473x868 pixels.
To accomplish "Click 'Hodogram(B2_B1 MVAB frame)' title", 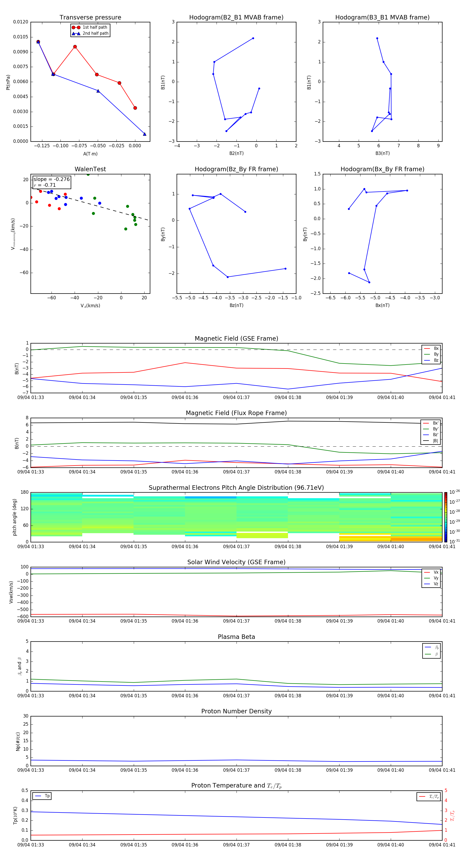I will click(x=236, y=18).
